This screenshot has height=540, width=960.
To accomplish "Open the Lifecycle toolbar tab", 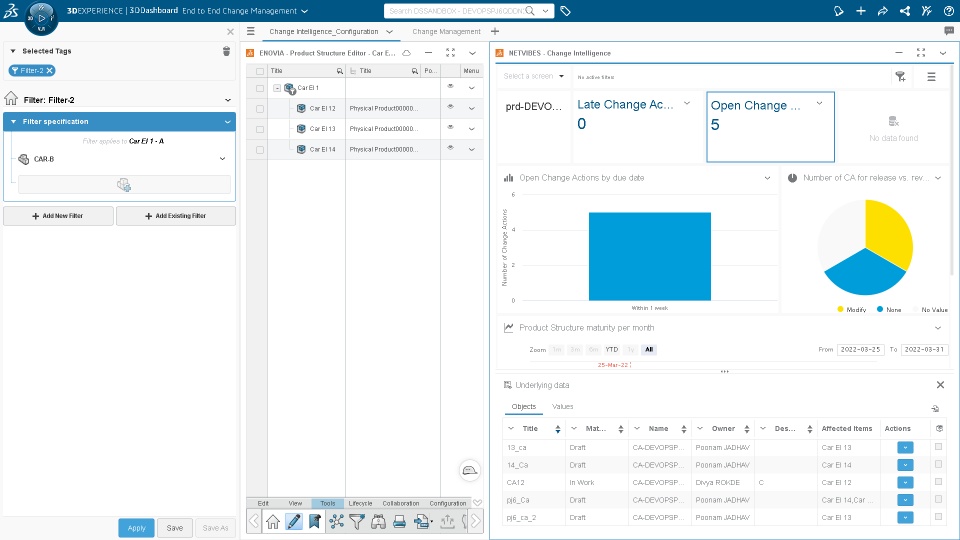I will 360,503.
